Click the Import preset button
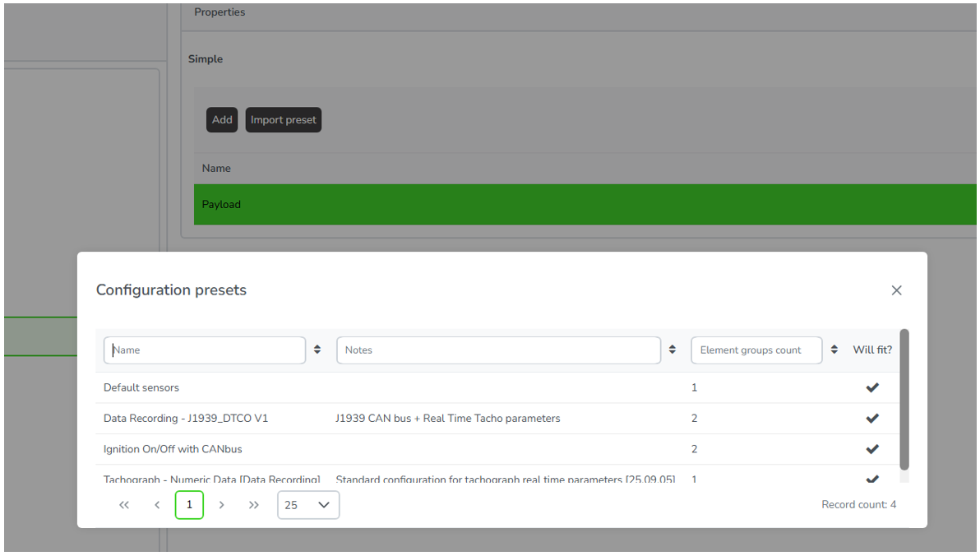The height and width of the screenshot is (556, 980). click(x=283, y=120)
